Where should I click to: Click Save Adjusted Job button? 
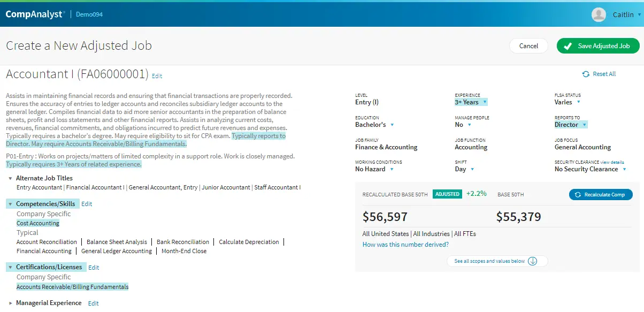coord(598,46)
